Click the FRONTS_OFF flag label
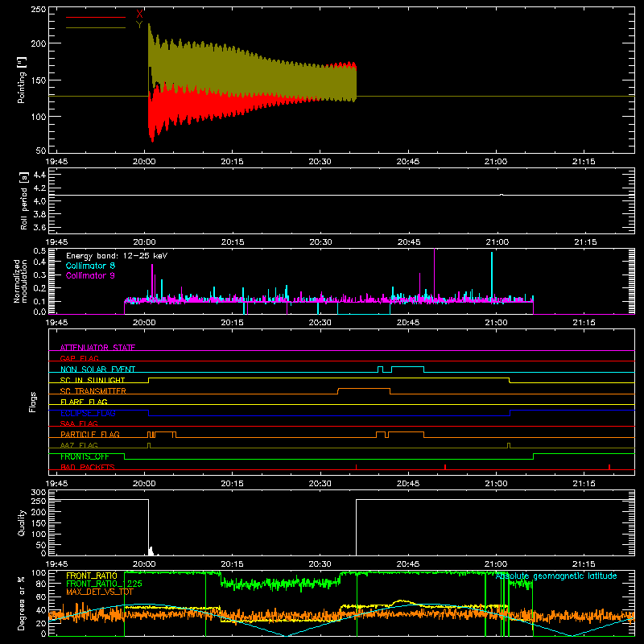Screen dimensions: 644x644 click(x=85, y=456)
